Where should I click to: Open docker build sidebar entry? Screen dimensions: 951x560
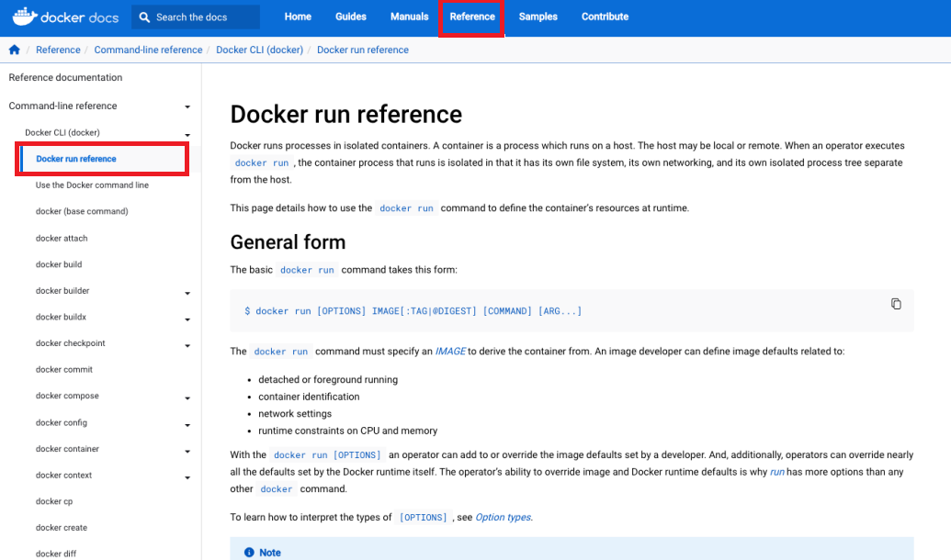[x=59, y=264]
